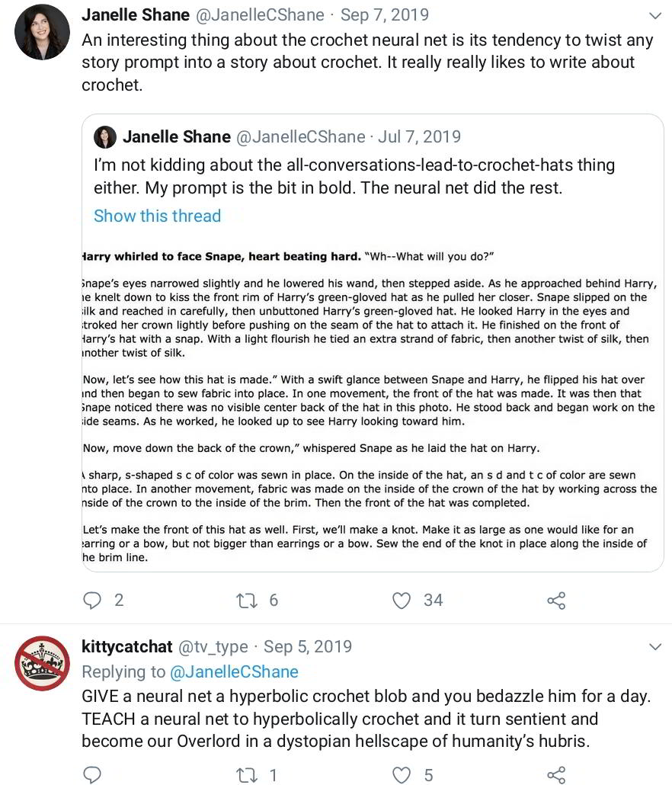Reply to kittycatchat's tweet

point(92,776)
